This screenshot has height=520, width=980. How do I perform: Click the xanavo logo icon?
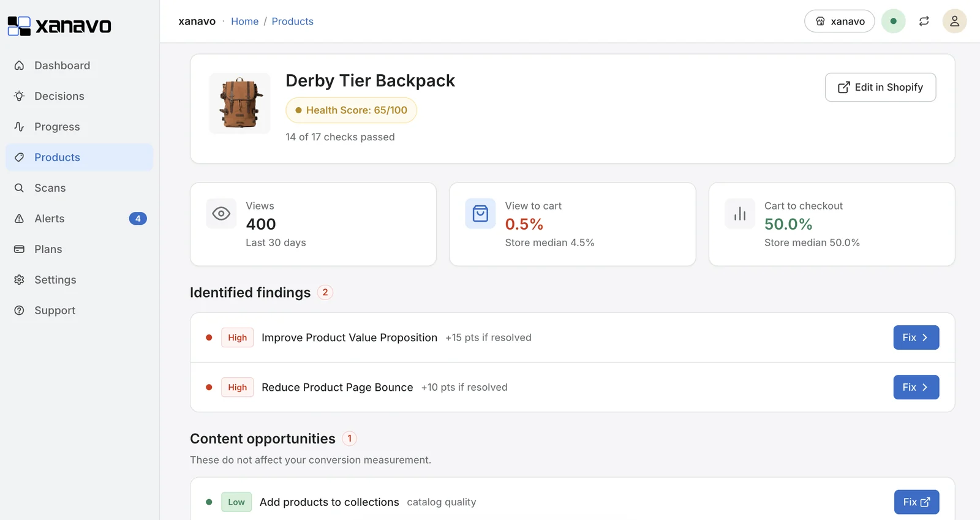[19, 26]
